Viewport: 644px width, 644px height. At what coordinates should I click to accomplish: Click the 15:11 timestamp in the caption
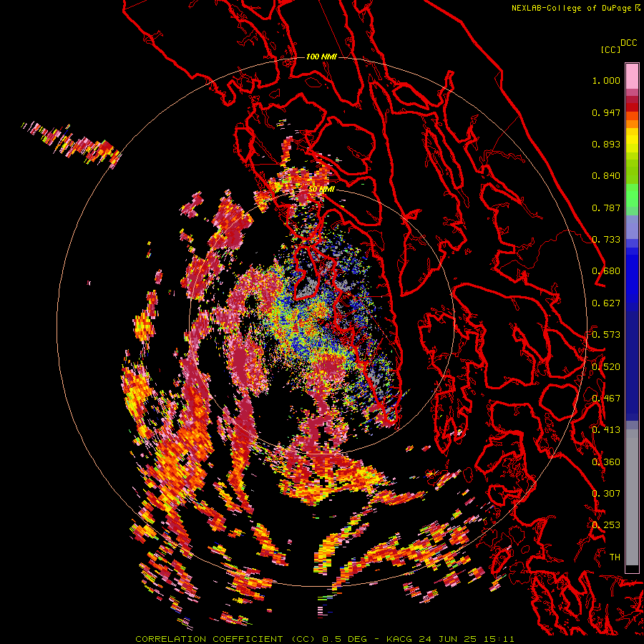tap(498, 639)
